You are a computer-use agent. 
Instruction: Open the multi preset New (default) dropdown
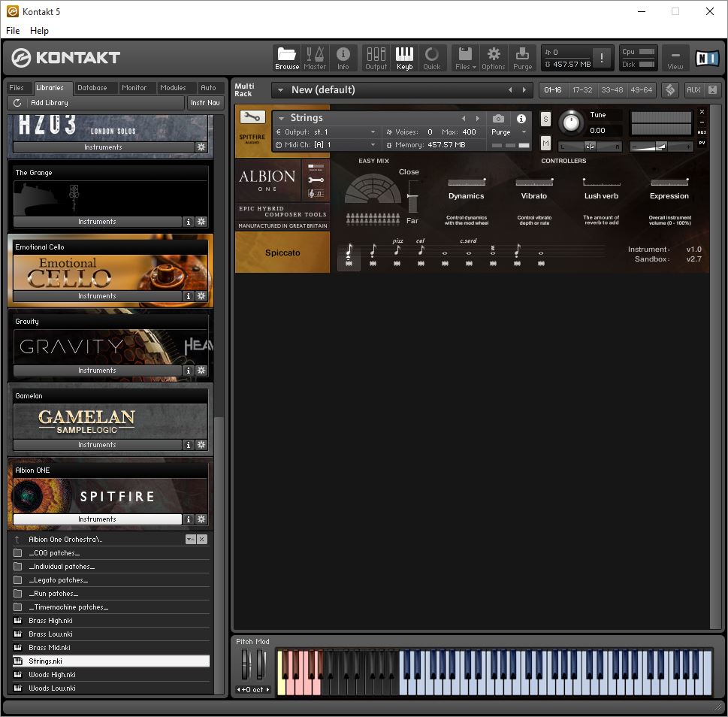click(280, 90)
